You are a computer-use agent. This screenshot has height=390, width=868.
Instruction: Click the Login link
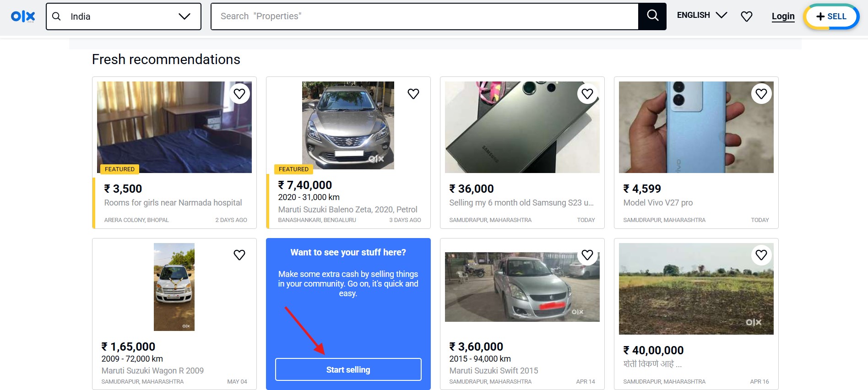(x=783, y=16)
